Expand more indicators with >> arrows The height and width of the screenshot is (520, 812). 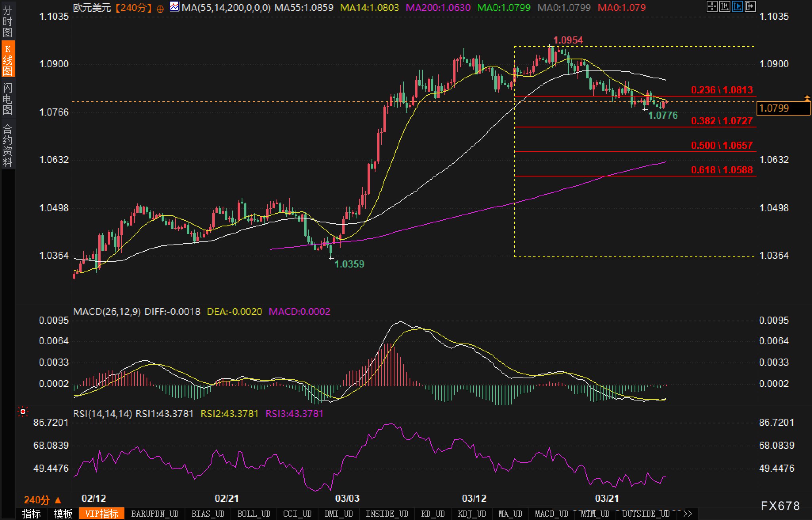point(688,514)
